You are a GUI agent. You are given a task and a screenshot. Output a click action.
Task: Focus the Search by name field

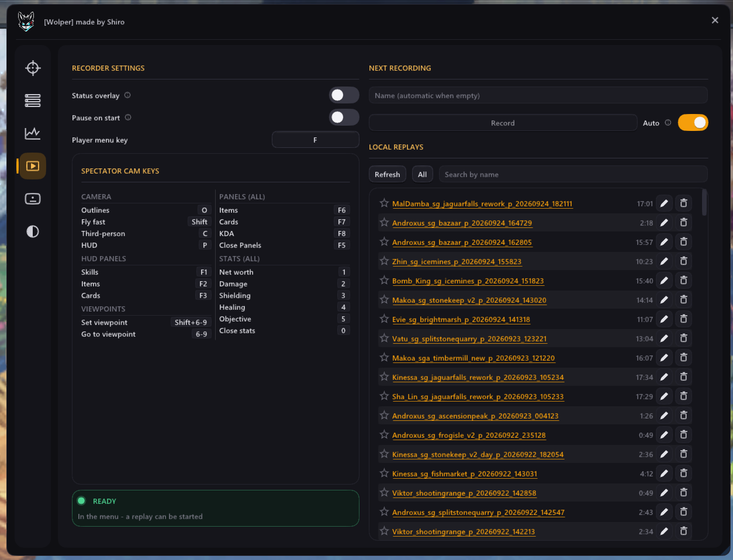[x=573, y=174]
